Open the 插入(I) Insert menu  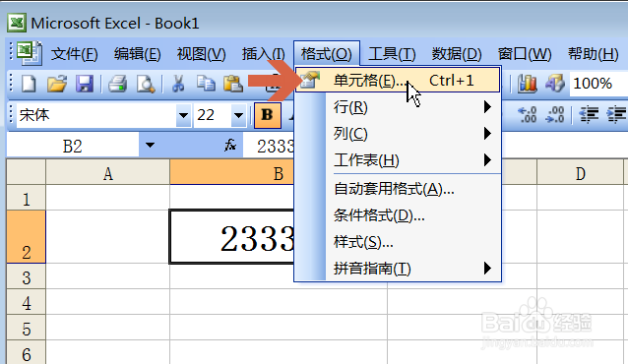click(263, 54)
